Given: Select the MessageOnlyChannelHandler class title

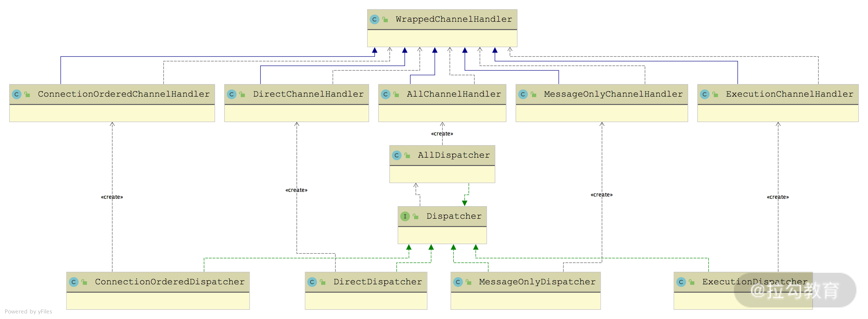Looking at the screenshot, I should (x=613, y=94).
